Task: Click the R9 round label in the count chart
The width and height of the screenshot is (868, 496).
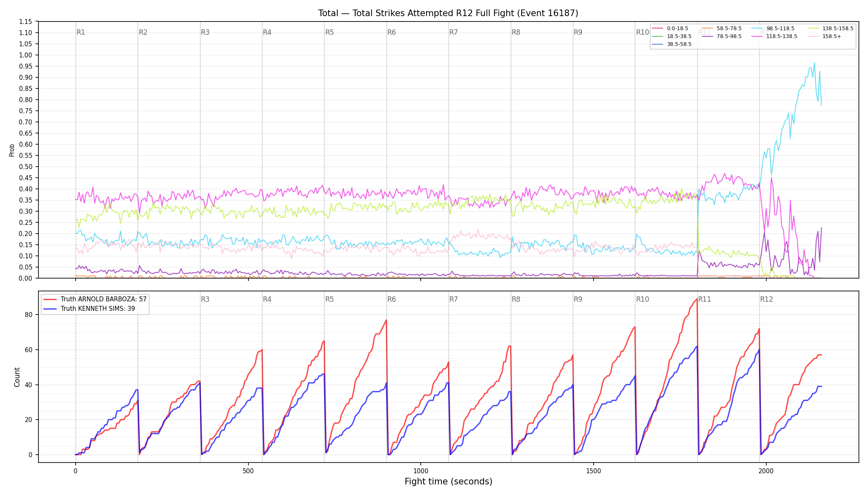Action: tap(578, 299)
